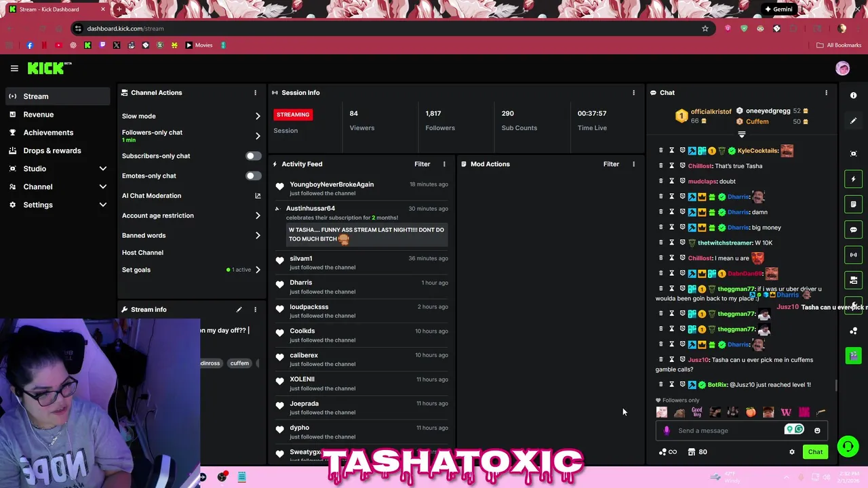Click the green Chat send button
Image resolution: width=868 pixels, height=488 pixels.
pos(815,452)
